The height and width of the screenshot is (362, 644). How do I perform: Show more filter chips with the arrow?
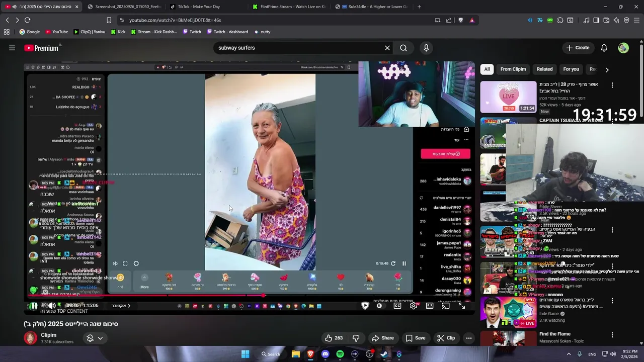pyautogui.click(x=607, y=69)
